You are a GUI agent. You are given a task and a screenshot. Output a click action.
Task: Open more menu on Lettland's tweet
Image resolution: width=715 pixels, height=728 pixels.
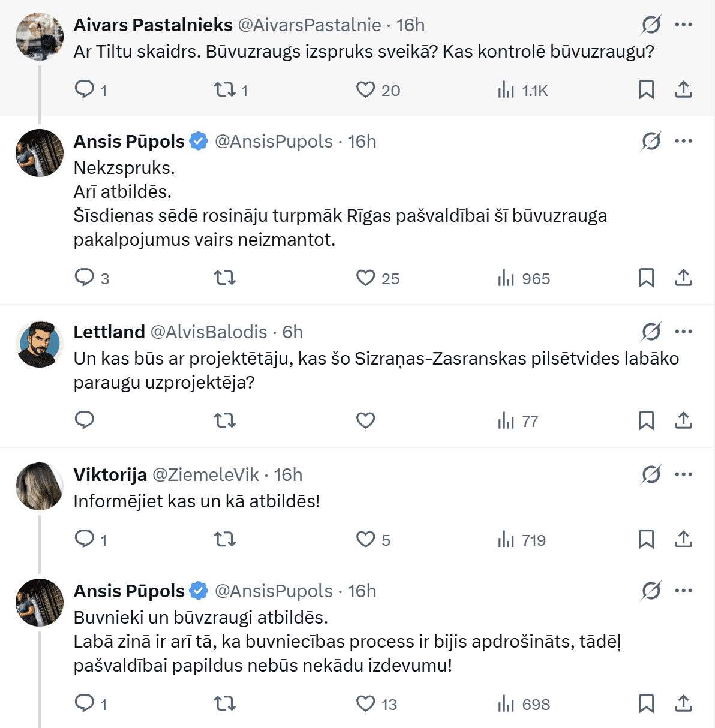coord(683,332)
